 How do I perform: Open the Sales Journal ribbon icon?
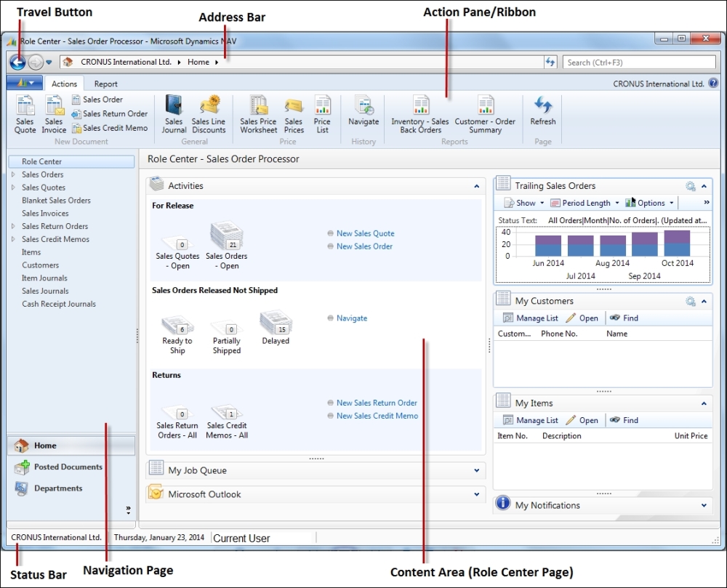pos(174,114)
